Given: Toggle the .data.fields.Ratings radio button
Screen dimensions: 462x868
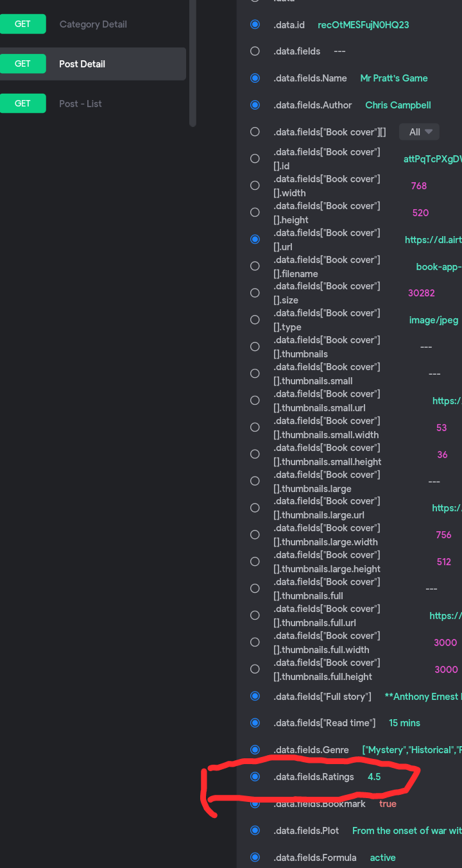Looking at the screenshot, I should 255,777.
